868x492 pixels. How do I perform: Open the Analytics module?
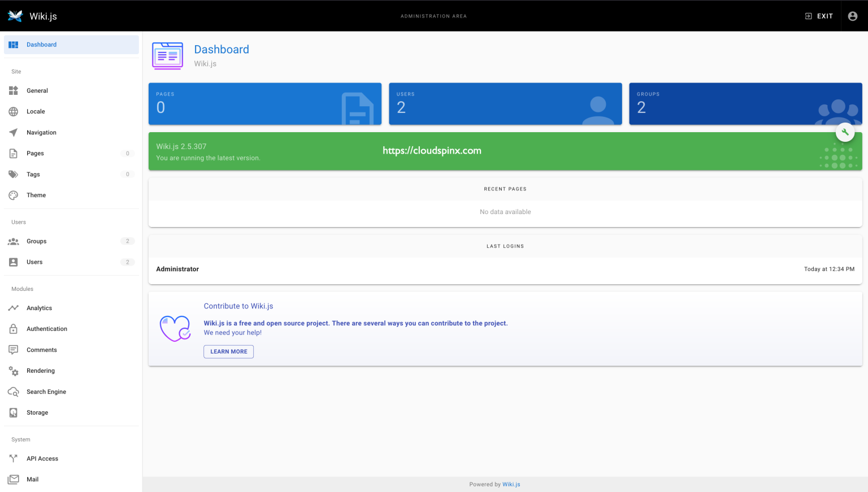click(39, 308)
